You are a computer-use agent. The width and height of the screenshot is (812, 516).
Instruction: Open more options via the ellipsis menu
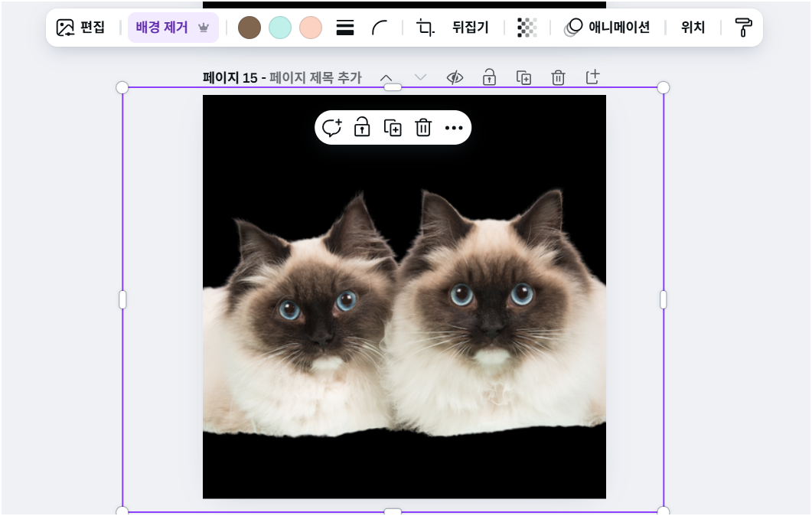point(454,128)
